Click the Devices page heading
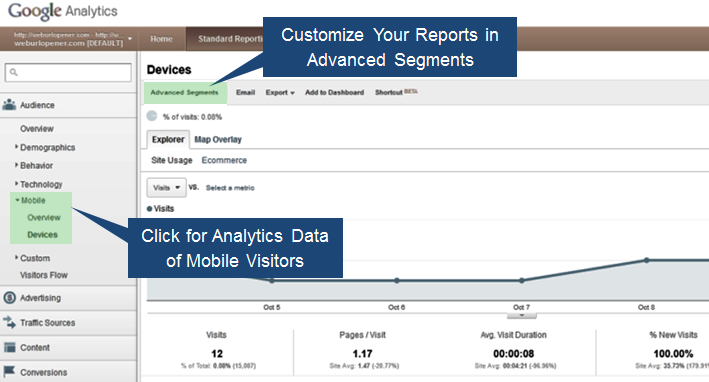Image resolution: width=709 pixels, height=382 pixels. point(169,70)
